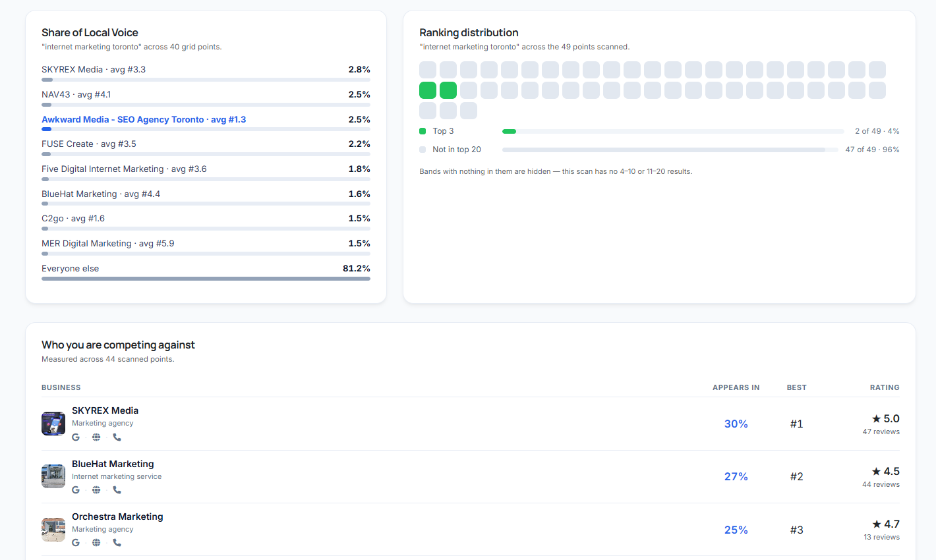This screenshot has width=936, height=560.
Task: Select the phone icon in the BlueHat Marketing competitor row
Action: pos(117,490)
